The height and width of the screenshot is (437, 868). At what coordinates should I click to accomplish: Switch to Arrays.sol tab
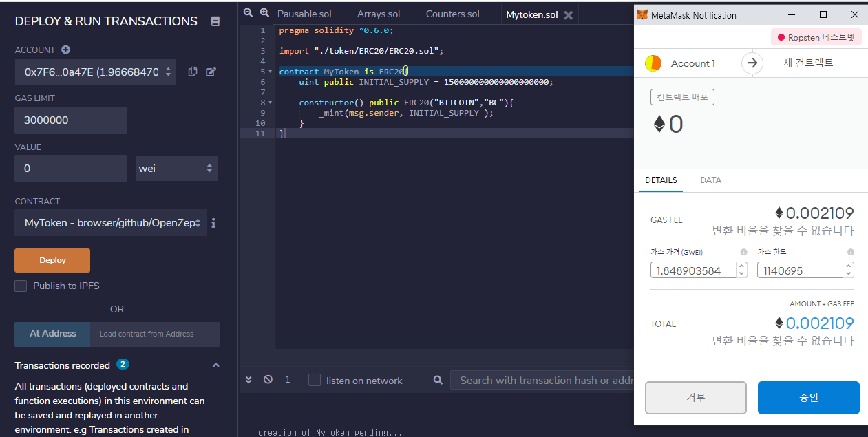click(379, 14)
